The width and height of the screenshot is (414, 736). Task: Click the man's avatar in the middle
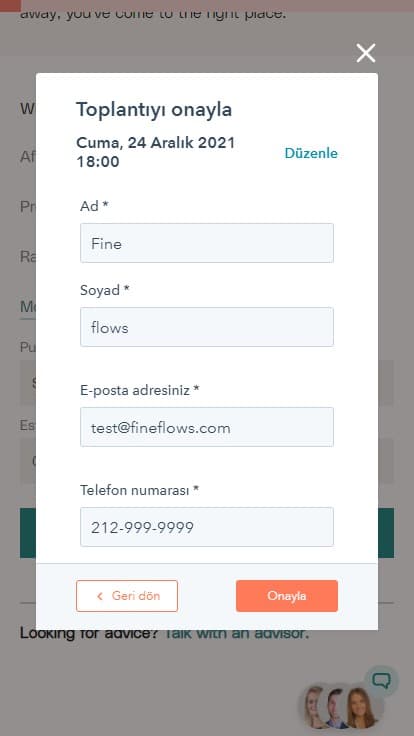[x=336, y=708]
